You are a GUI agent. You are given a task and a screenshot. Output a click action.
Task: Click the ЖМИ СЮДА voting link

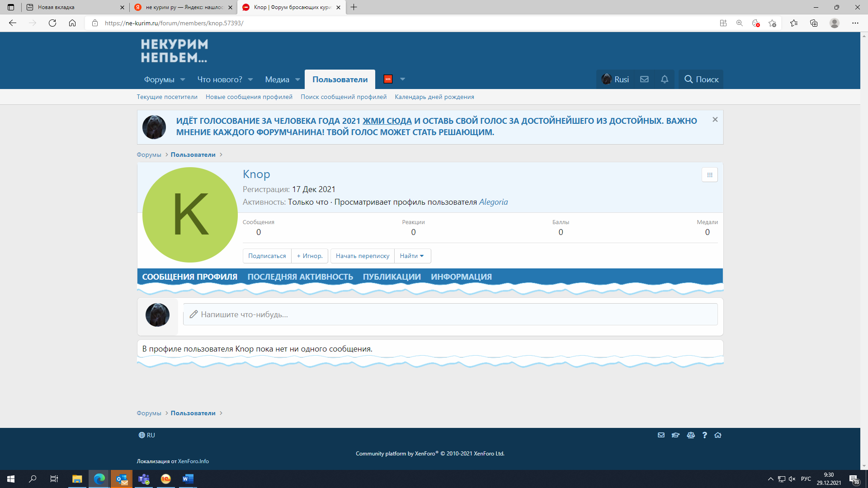click(x=387, y=121)
